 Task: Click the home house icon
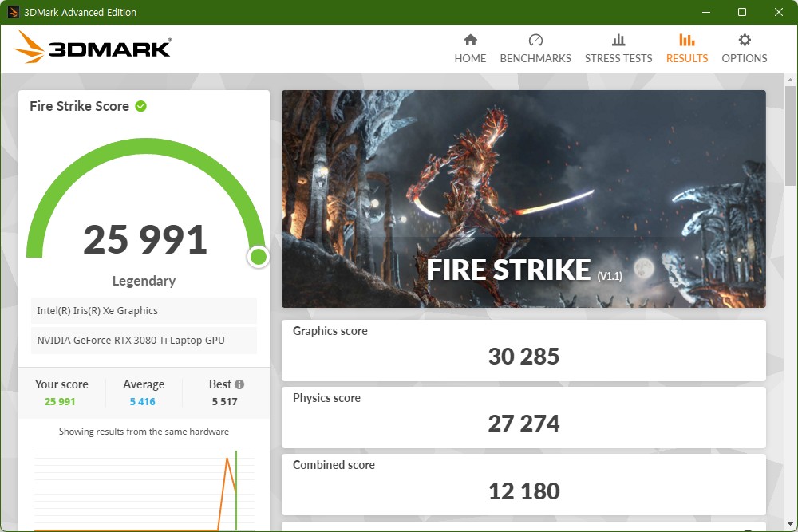click(x=470, y=40)
